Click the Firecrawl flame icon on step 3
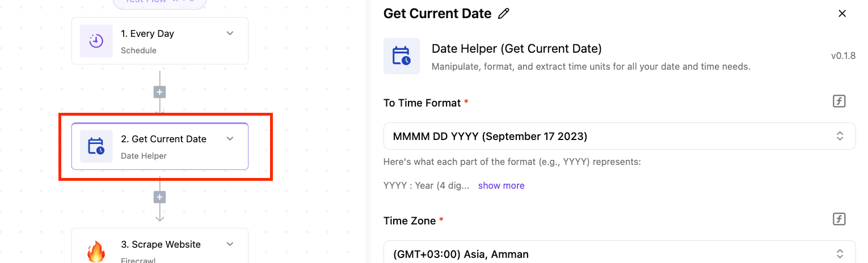This screenshot has height=263, width=868. click(x=96, y=251)
